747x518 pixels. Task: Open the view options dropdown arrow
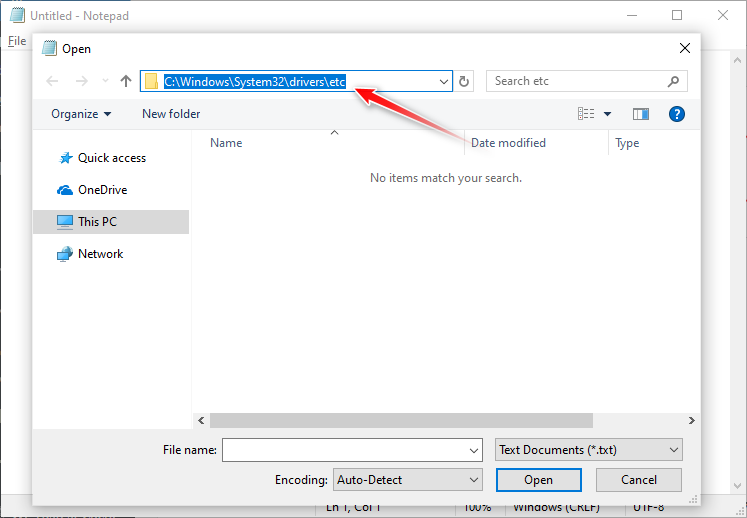(607, 114)
